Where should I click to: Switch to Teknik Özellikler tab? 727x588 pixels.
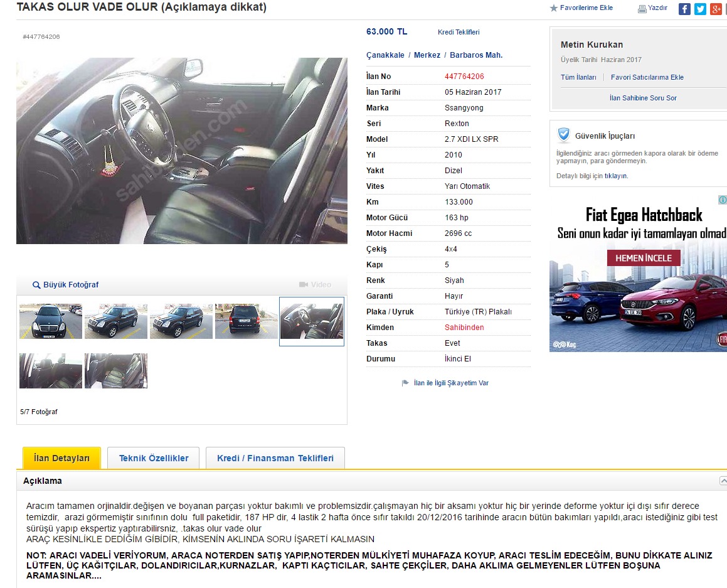click(154, 458)
